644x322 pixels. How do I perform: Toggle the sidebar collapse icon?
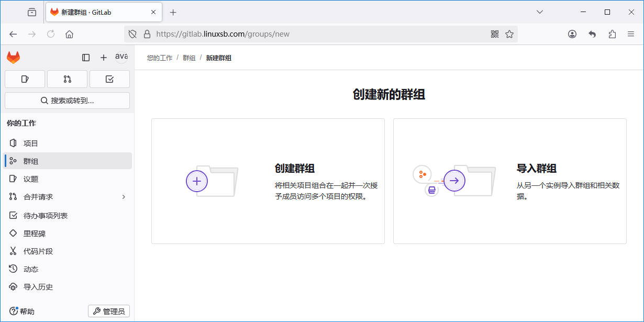86,58
